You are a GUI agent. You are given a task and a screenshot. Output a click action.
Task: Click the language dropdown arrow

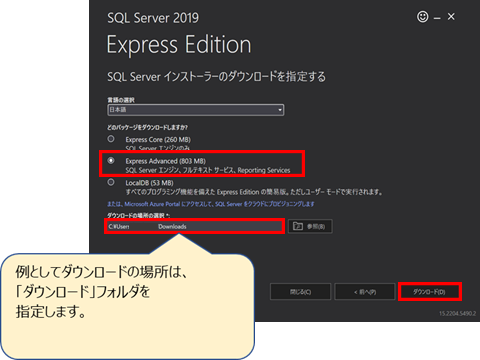(x=280, y=110)
